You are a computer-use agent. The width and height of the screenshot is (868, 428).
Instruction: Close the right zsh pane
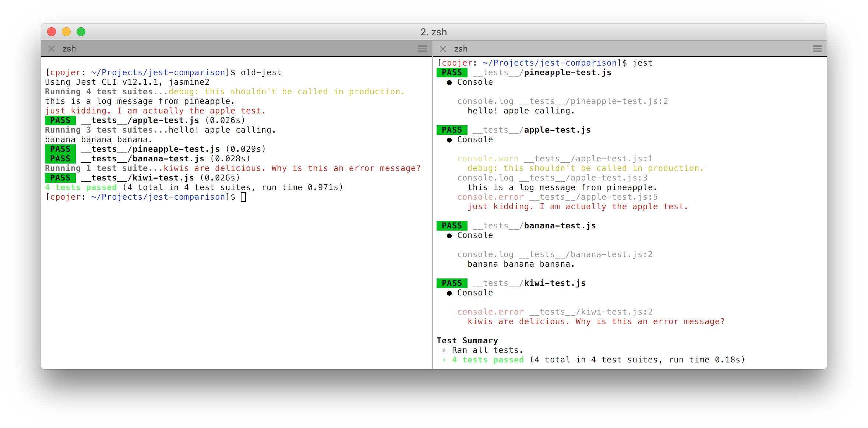443,49
